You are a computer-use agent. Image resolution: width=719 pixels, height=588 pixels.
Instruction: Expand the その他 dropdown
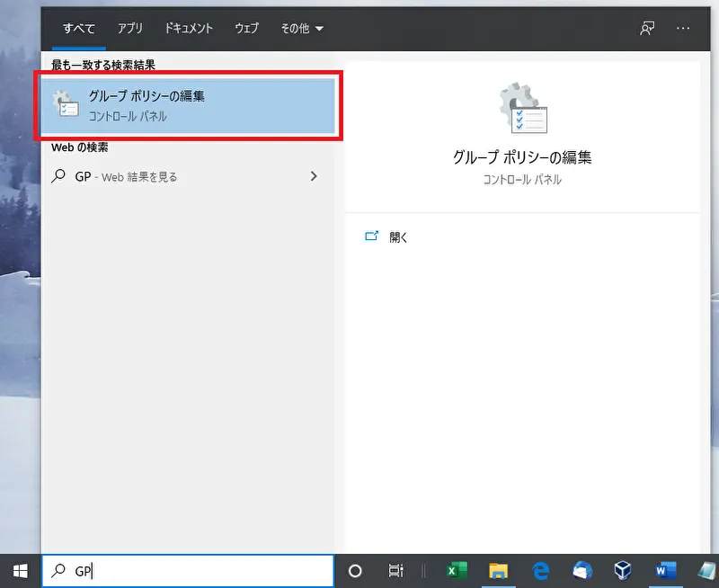click(x=302, y=29)
